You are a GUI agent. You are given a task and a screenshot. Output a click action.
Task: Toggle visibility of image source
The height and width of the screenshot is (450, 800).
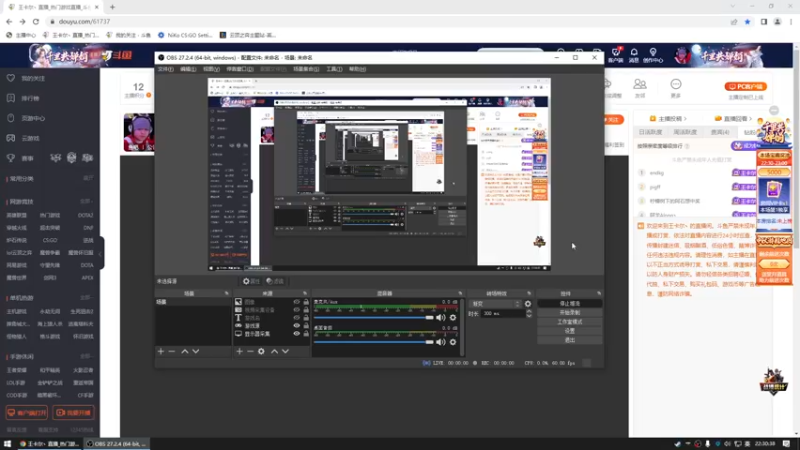[x=296, y=302]
